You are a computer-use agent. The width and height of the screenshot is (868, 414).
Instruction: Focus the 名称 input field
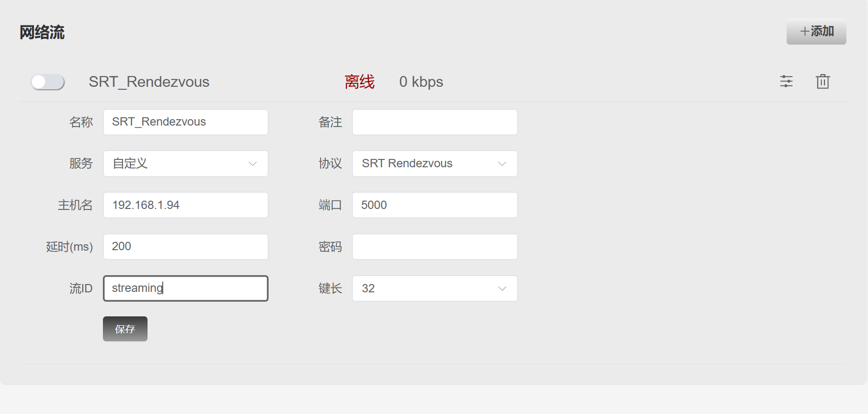[185, 122]
